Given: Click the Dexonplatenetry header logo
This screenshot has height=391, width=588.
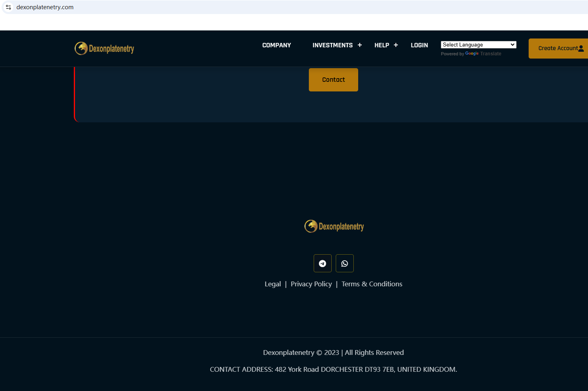Looking at the screenshot, I should tap(104, 49).
